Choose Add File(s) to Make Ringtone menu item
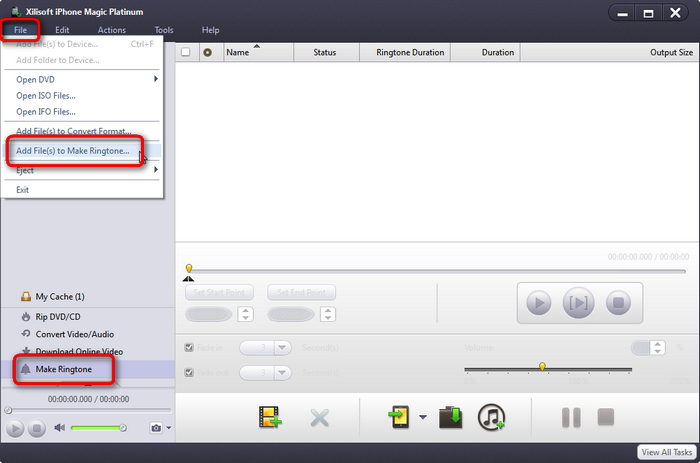Viewport: 700px width, 463px height. 73,150
